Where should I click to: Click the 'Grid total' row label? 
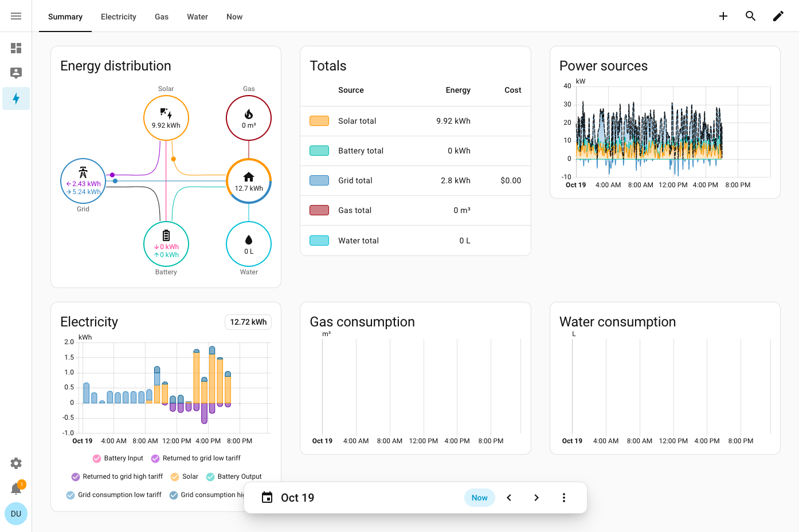tap(355, 180)
